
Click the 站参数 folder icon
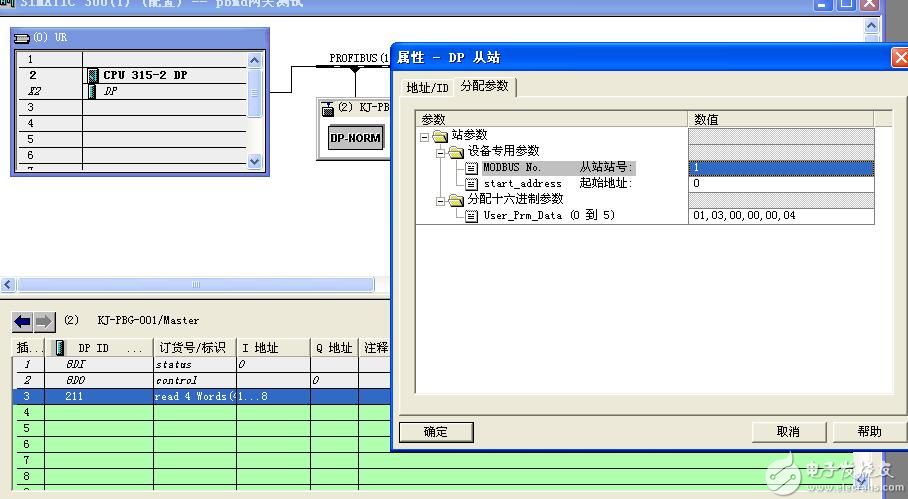(440, 136)
